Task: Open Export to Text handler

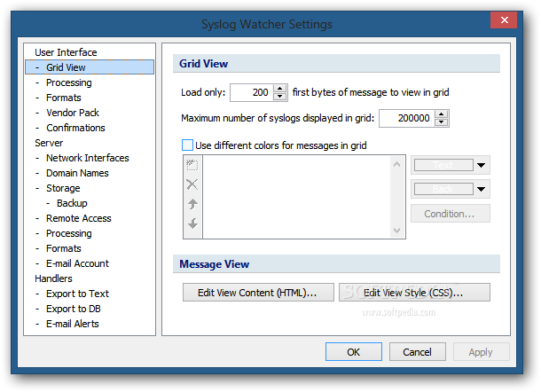Action: click(x=78, y=294)
